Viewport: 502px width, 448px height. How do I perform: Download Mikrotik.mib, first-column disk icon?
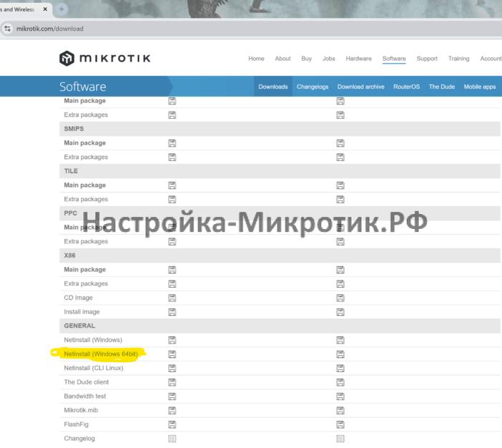click(x=172, y=411)
